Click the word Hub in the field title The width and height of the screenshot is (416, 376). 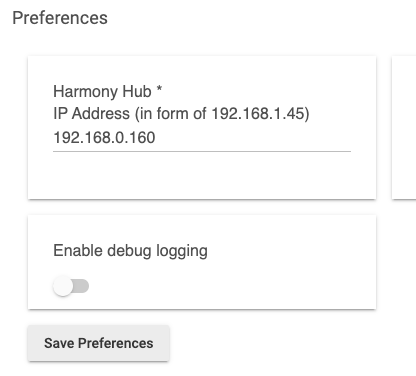137,91
